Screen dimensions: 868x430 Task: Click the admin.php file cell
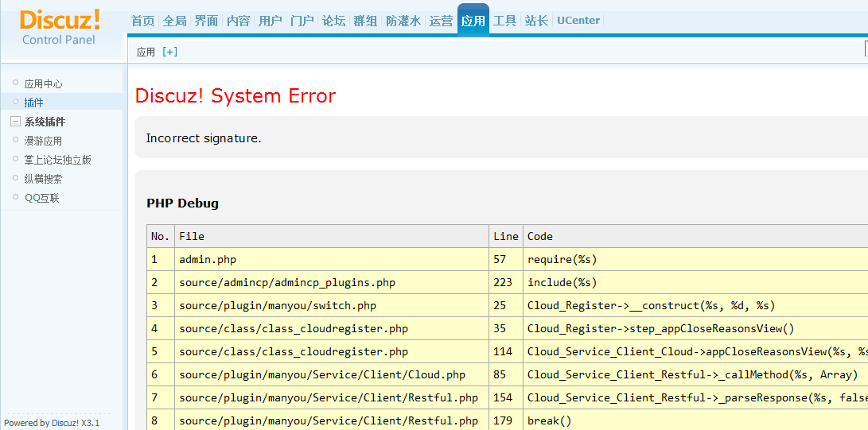coord(332,259)
